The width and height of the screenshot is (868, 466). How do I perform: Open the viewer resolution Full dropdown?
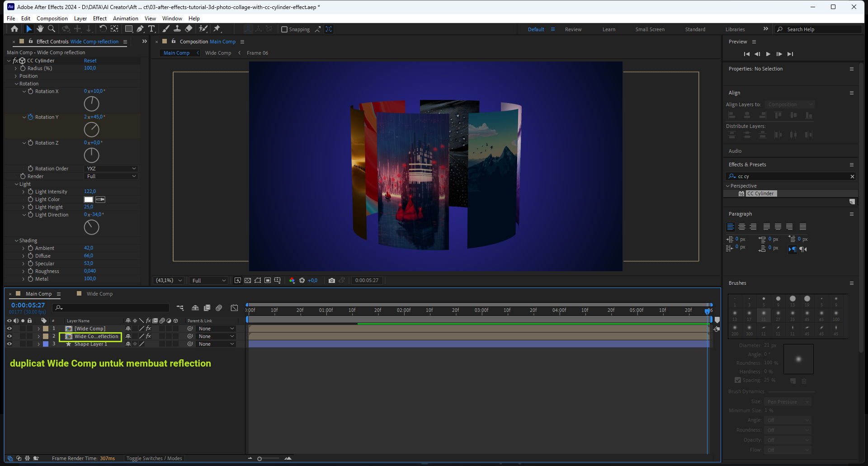point(208,281)
